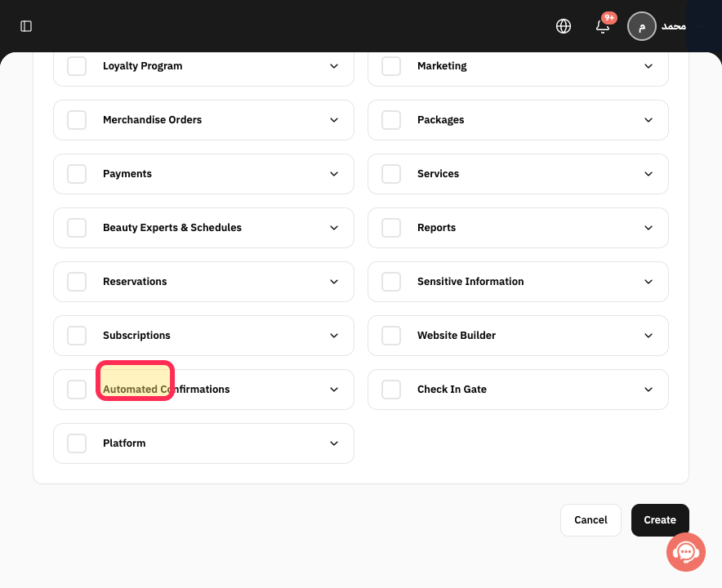Viewport: 722px width, 588px height.
Task: Check the Payments checkbox
Action: (x=77, y=174)
